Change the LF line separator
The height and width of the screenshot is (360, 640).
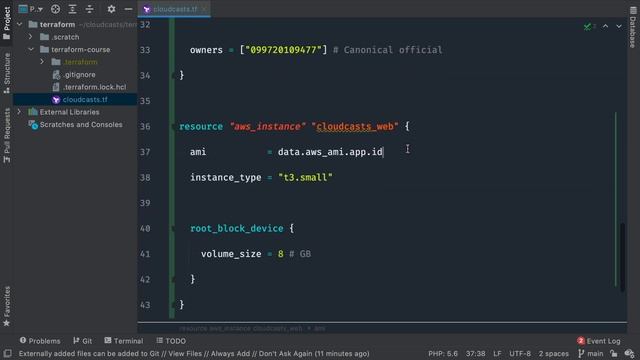[x=497, y=353]
